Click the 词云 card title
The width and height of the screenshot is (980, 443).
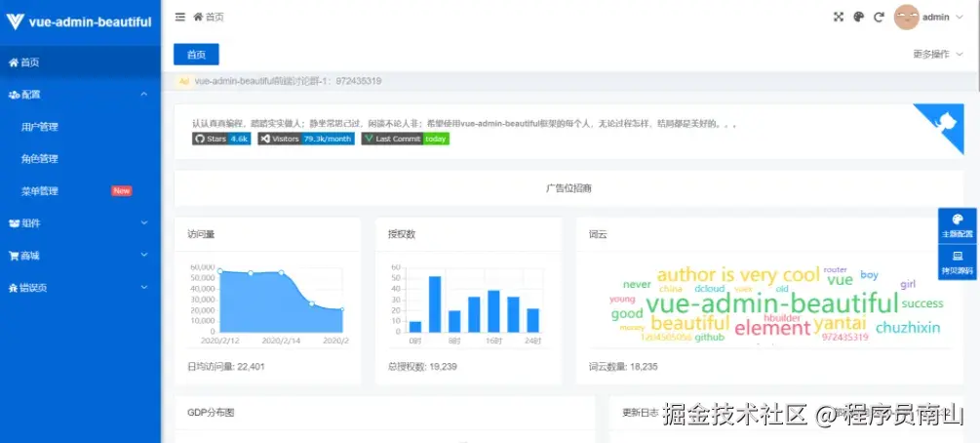[598, 234]
